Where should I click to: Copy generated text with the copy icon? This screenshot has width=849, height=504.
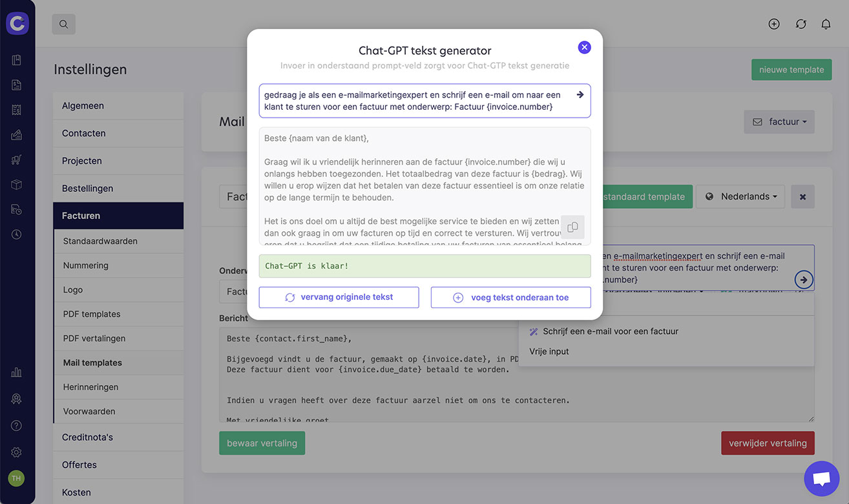(572, 227)
